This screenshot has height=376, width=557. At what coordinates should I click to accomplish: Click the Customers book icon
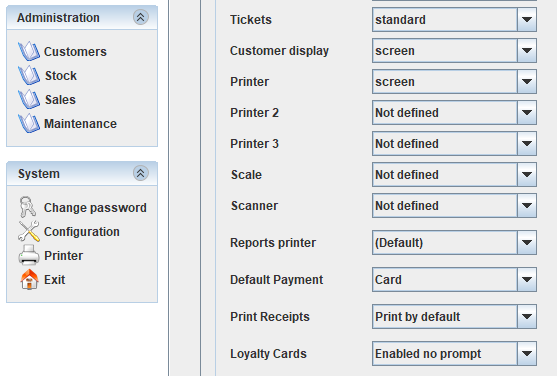coord(29,52)
